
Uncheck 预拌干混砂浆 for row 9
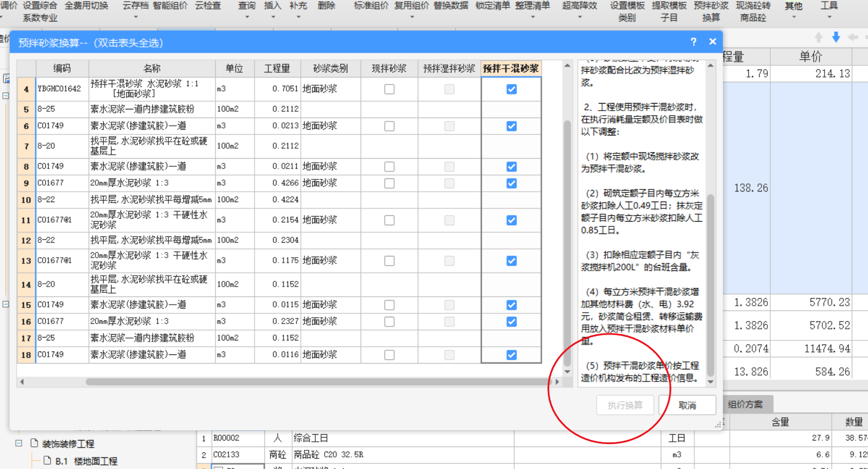pos(511,183)
